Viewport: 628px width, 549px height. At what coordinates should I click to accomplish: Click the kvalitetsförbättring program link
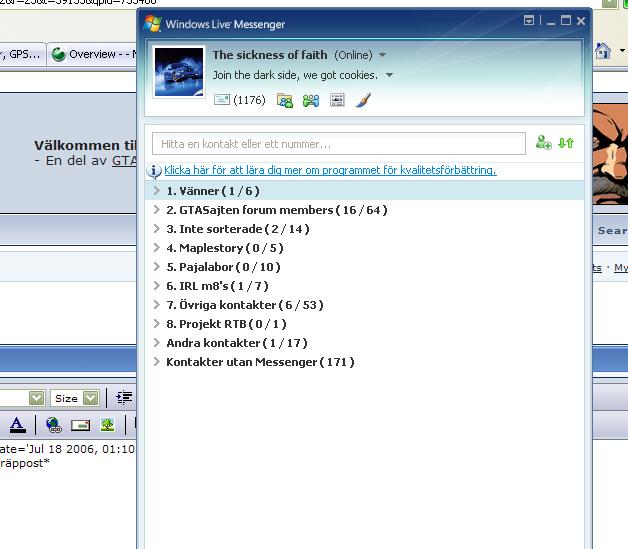(x=330, y=170)
